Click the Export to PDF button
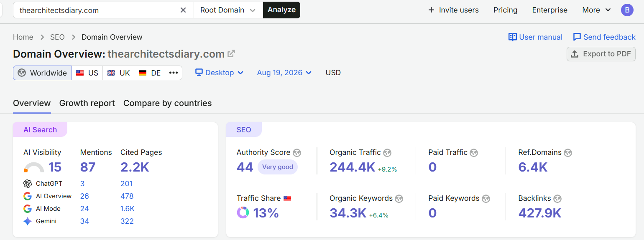Image resolution: width=644 pixels, height=240 pixels. [601, 54]
